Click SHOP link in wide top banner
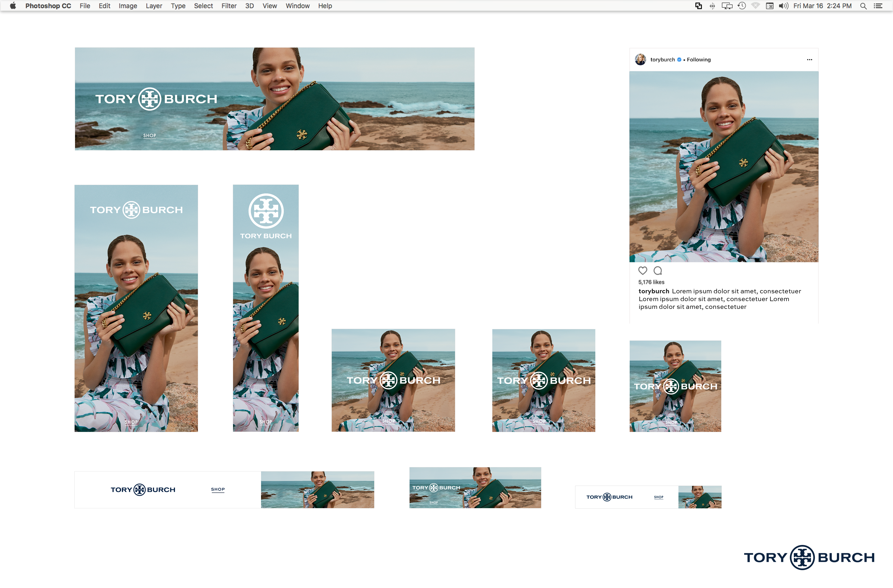 pos(149,136)
